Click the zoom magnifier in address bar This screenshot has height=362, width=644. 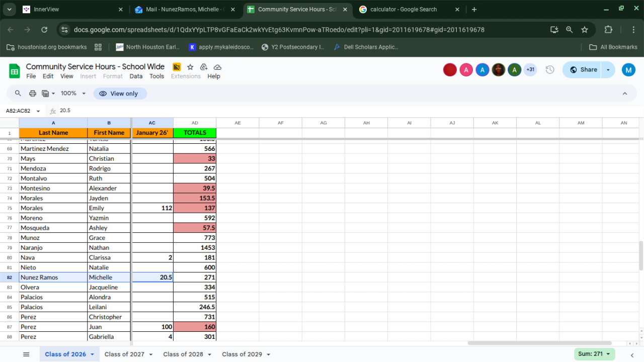point(570,30)
